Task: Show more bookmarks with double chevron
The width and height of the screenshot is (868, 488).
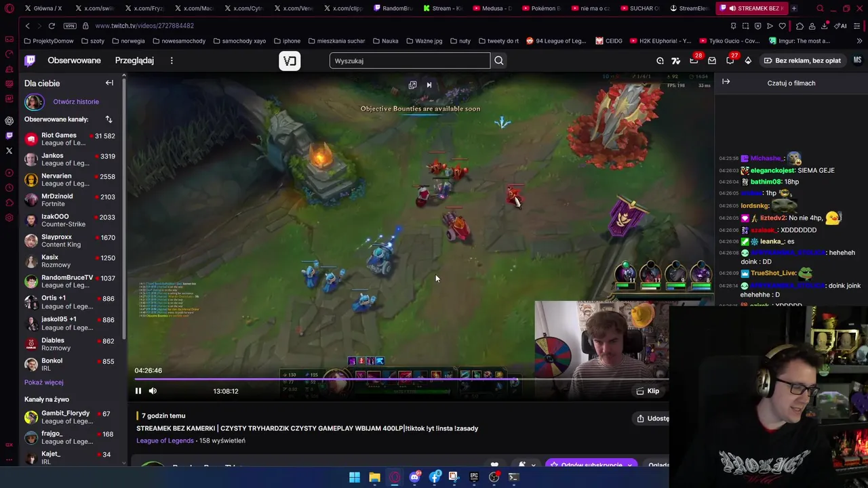Action: pyautogui.click(x=859, y=41)
